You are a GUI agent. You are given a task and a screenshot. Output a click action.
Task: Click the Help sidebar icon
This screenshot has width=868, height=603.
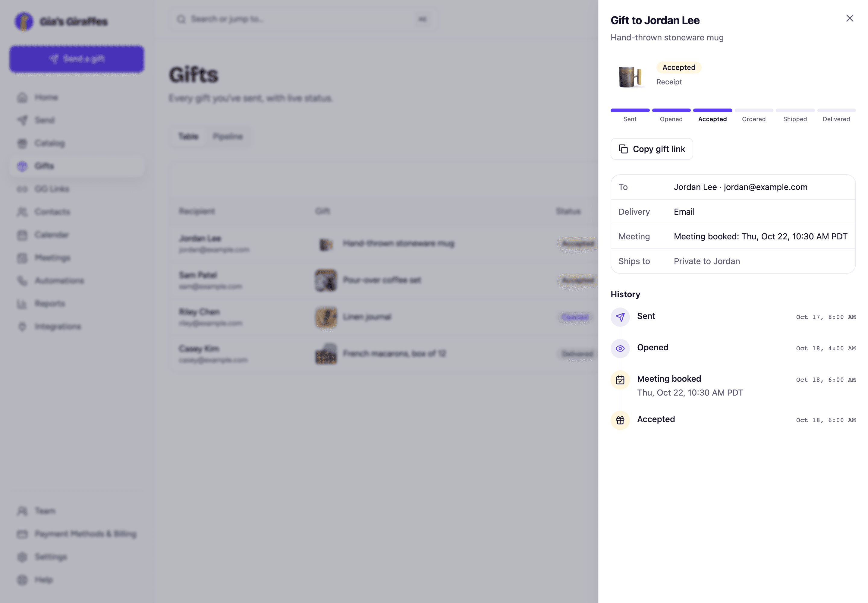[x=22, y=579]
